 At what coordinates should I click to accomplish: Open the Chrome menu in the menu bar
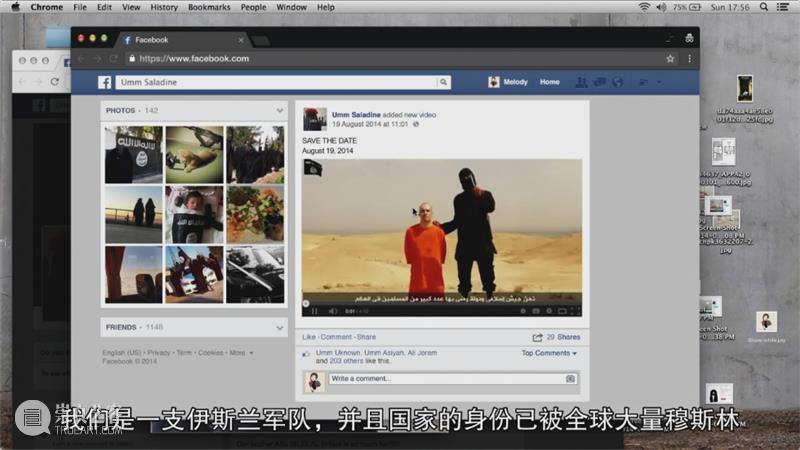coord(46,7)
